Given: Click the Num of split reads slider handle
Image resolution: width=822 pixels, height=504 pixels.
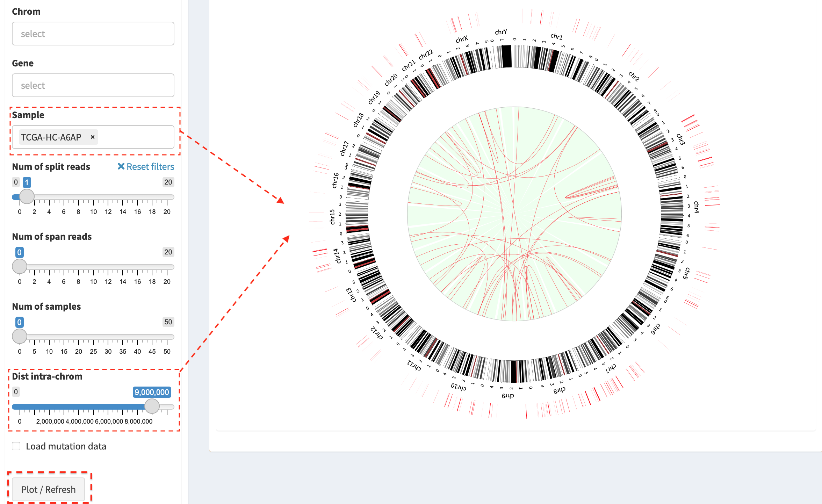Looking at the screenshot, I should point(27,196).
